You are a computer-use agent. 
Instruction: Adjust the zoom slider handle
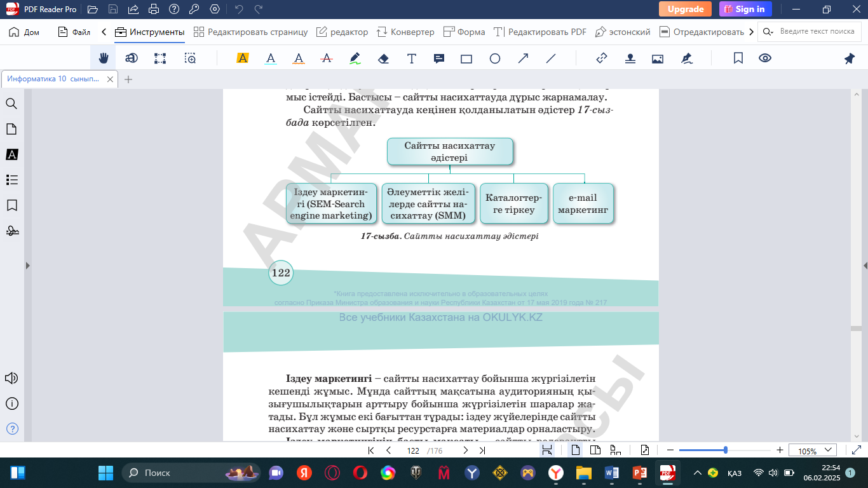pyautogui.click(x=726, y=450)
